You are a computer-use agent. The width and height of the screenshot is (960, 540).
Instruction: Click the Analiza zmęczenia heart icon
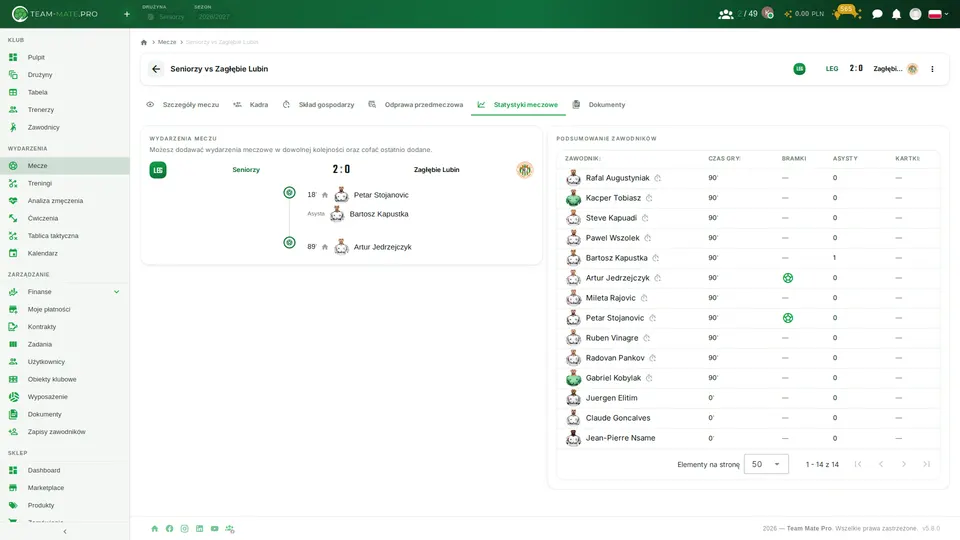click(13, 201)
